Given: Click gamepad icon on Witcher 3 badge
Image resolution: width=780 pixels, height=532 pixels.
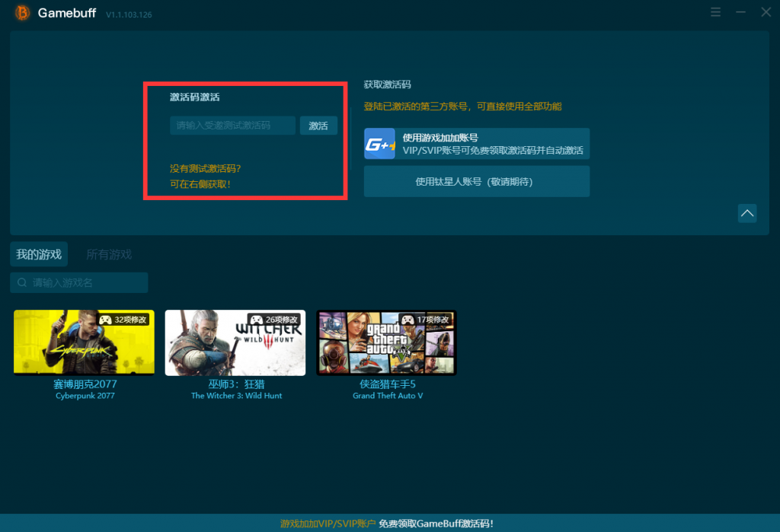Looking at the screenshot, I should pyautogui.click(x=256, y=320).
